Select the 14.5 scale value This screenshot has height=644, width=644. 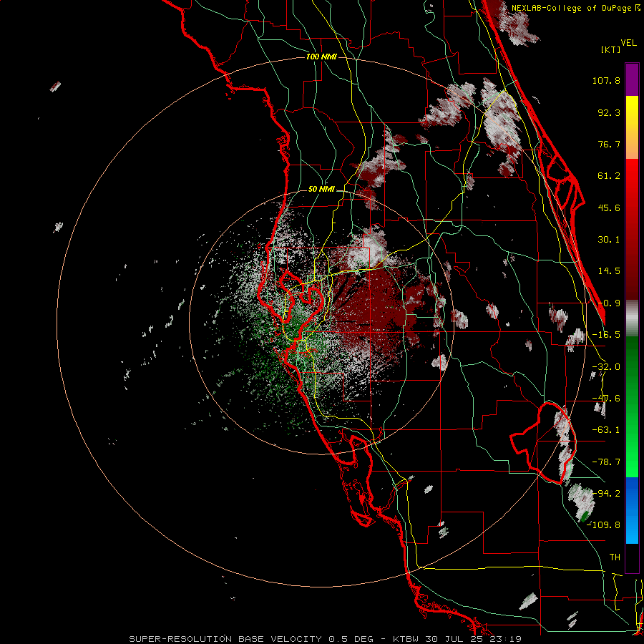(609, 271)
